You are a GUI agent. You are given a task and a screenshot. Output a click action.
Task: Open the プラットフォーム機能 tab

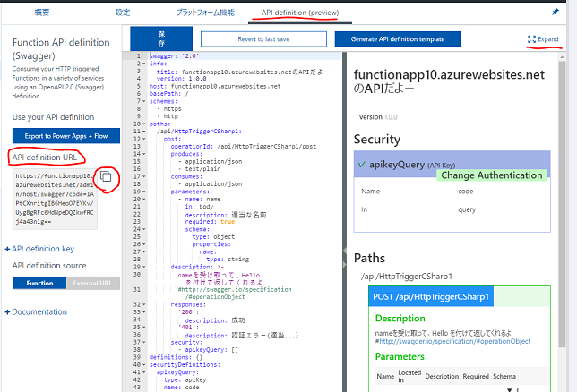[x=205, y=13]
